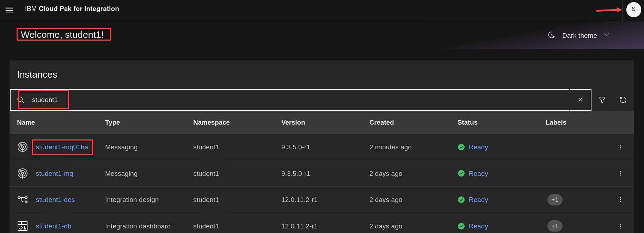The height and width of the screenshot is (233, 644).
Task: Open the student1-db dashboard link
Action: coord(54,226)
